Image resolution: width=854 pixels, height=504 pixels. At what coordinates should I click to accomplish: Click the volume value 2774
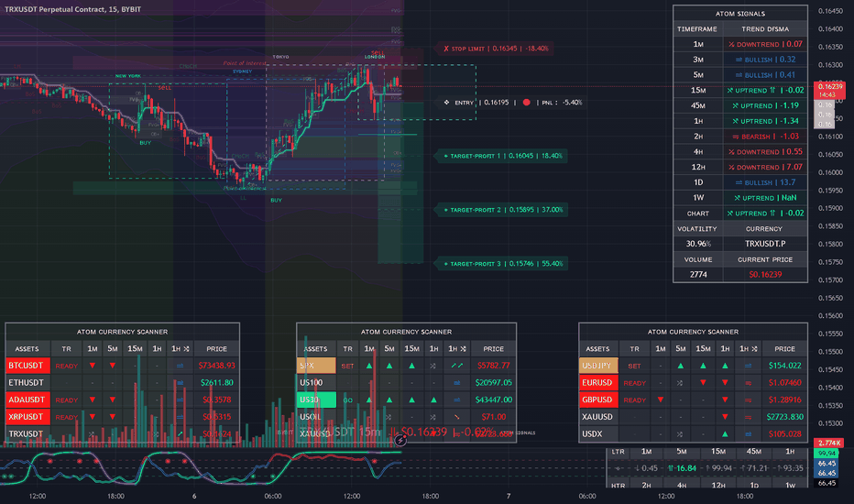tap(698, 275)
